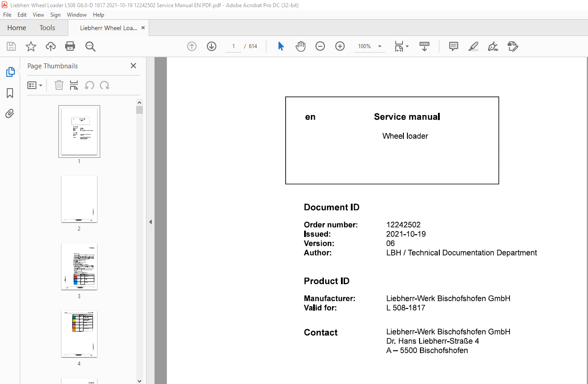This screenshot has height=384, width=588.
Task: Click the stamp tool icon
Action: click(x=513, y=46)
